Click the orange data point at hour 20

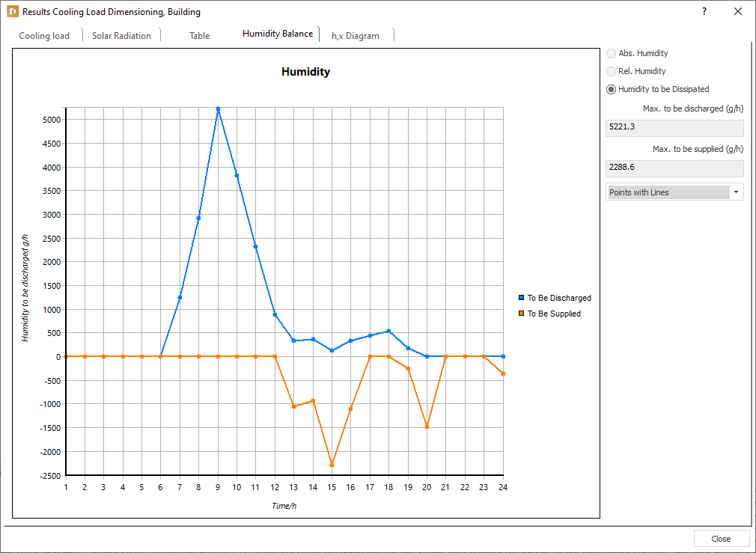tap(427, 427)
